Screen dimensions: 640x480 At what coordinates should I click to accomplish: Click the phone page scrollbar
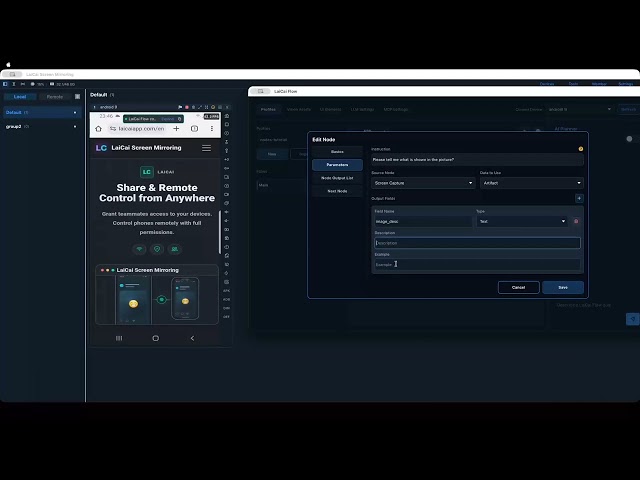pos(220,232)
